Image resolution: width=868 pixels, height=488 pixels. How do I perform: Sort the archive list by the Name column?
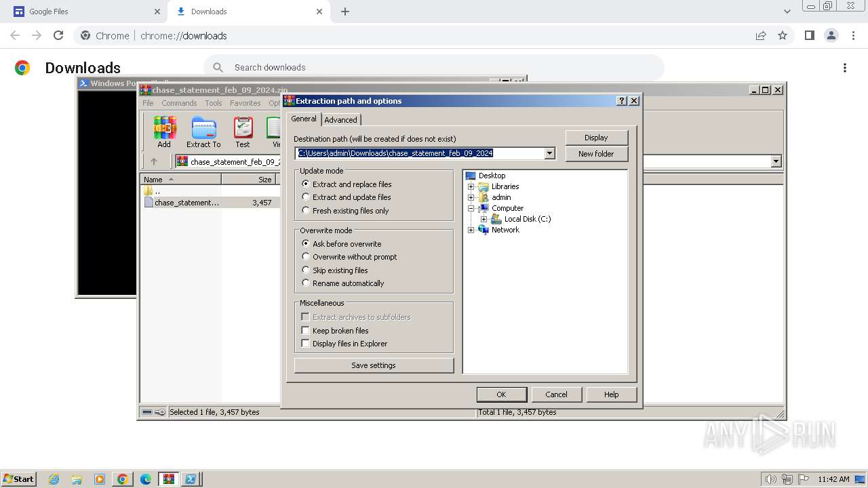(180, 180)
